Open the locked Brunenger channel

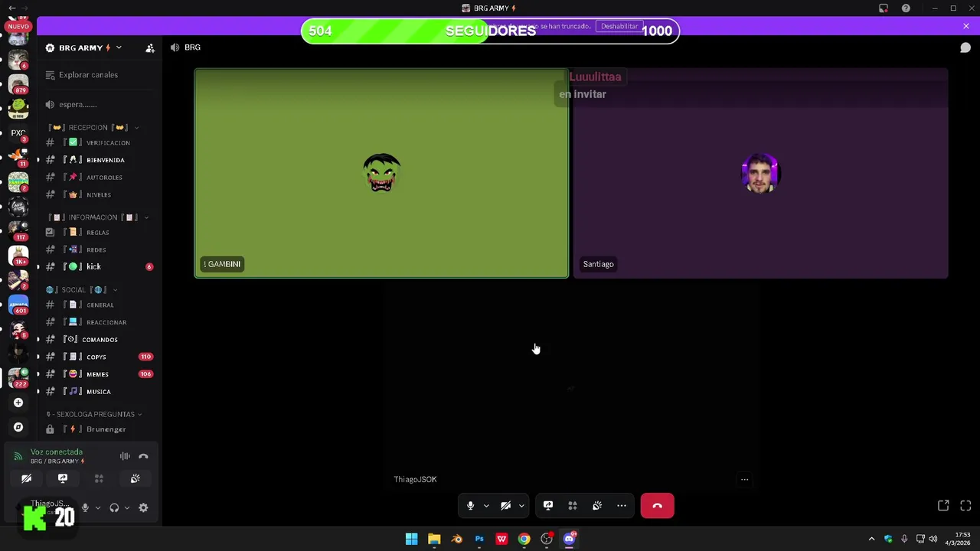[x=99, y=429]
